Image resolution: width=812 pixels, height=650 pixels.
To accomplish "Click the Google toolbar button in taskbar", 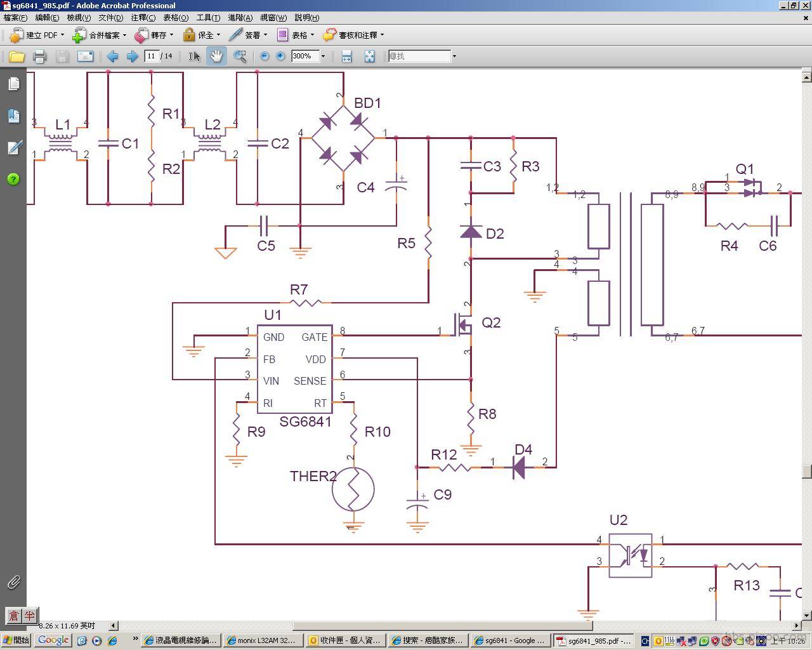I will coord(53,640).
